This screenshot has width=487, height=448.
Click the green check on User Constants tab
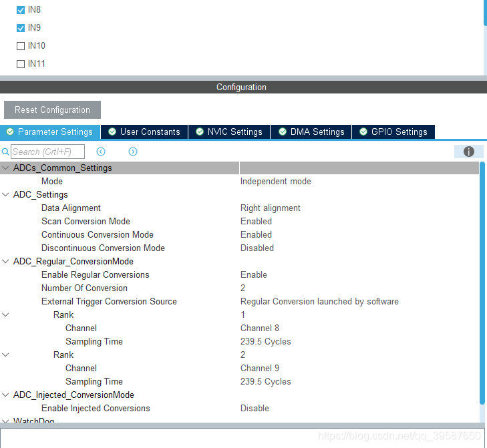click(x=112, y=132)
